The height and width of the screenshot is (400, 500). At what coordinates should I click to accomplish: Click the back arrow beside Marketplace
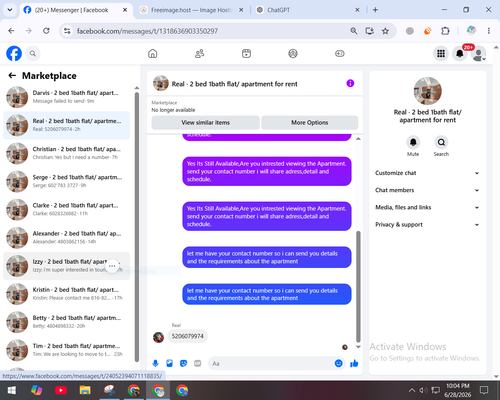12,76
